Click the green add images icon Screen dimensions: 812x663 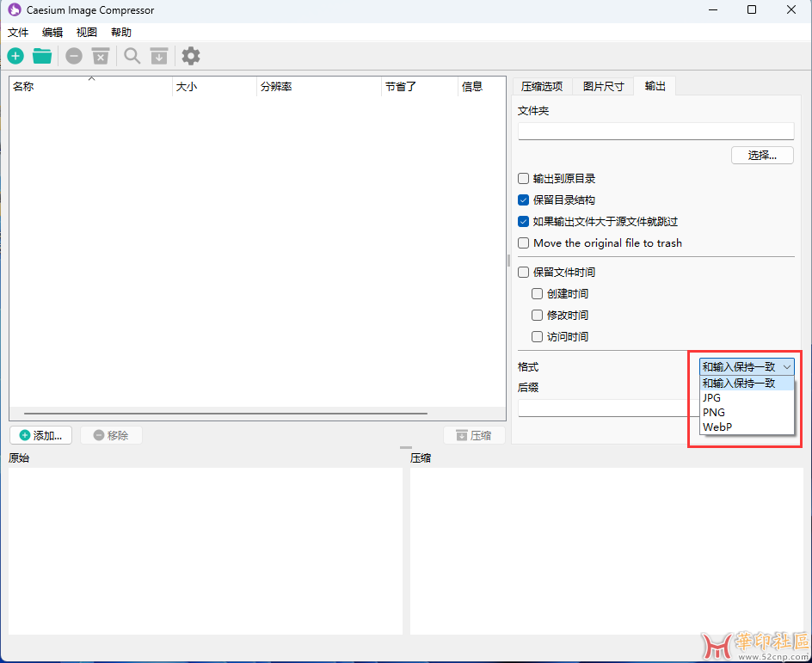tap(15, 56)
